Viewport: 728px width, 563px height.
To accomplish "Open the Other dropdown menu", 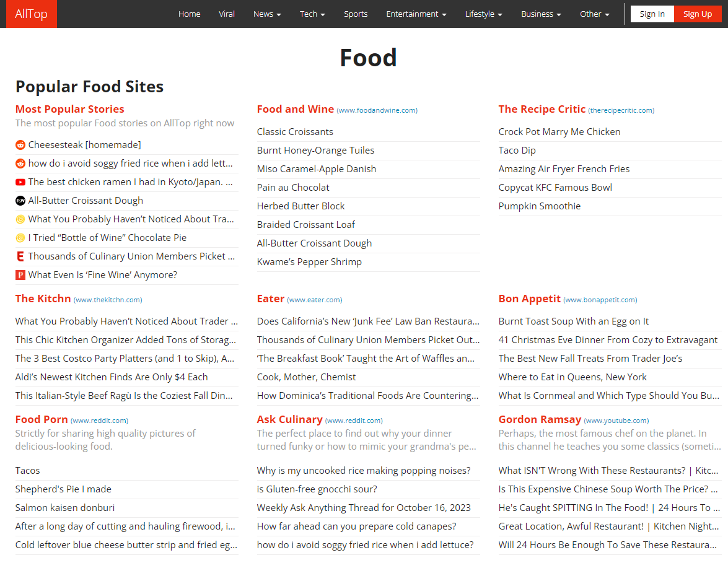I will click(594, 14).
